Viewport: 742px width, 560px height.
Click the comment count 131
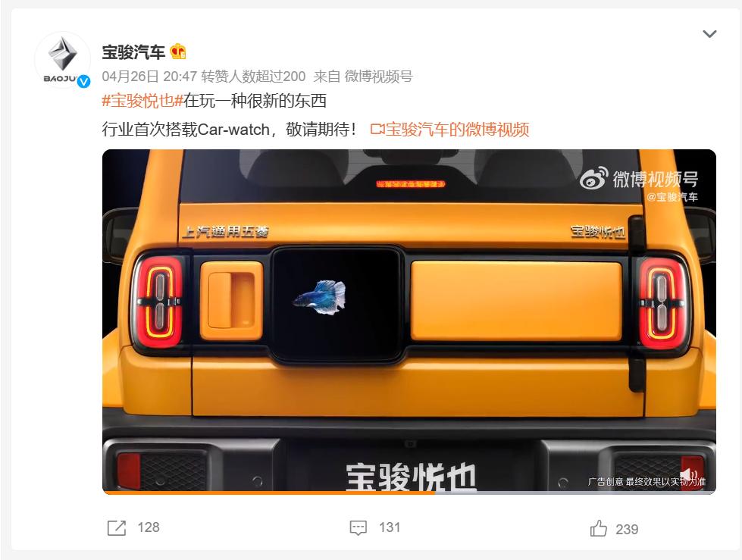pos(390,527)
